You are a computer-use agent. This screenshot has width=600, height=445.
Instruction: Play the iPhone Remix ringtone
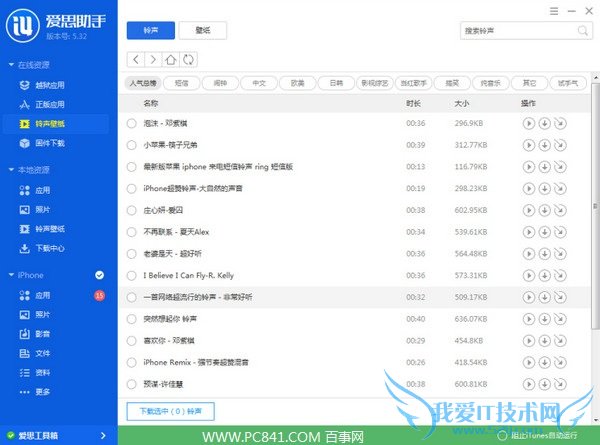pos(528,362)
